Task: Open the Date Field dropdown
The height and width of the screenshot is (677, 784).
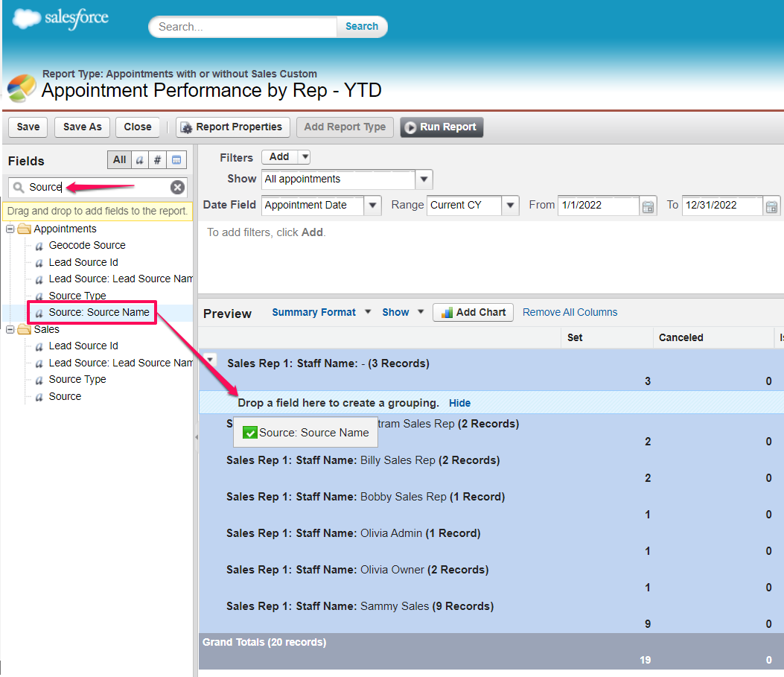Action: coord(372,205)
